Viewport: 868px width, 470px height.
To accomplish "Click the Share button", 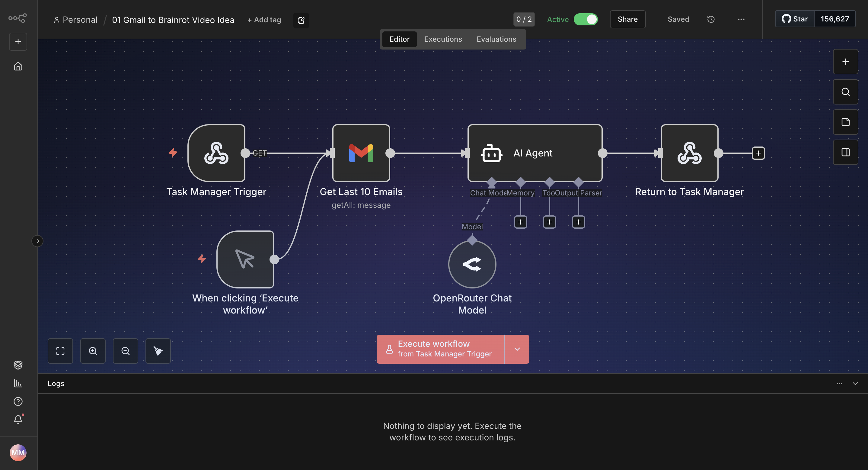I will coord(627,19).
